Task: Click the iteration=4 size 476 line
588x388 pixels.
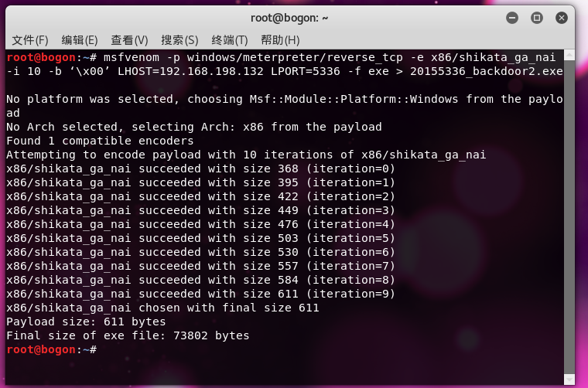Action: coord(200,224)
